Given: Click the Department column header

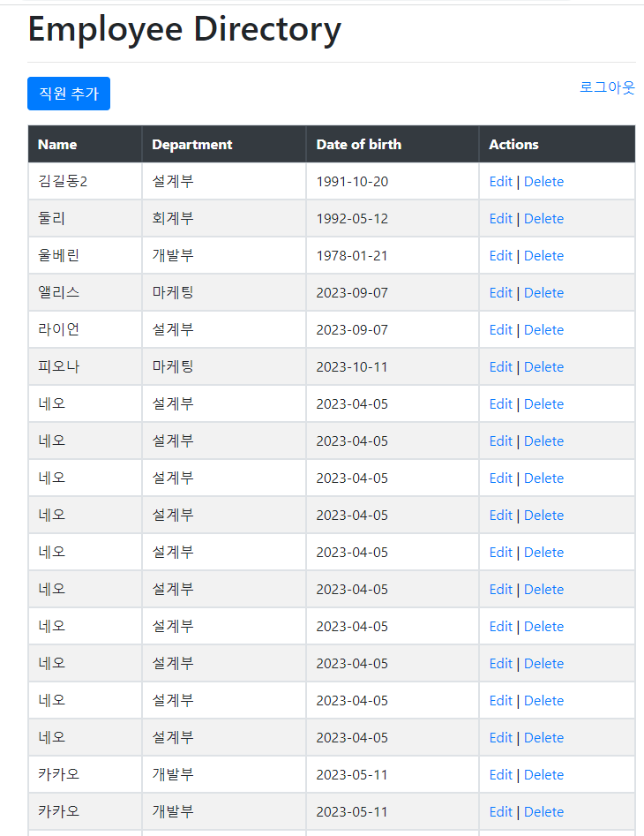Looking at the screenshot, I should click(224, 145).
